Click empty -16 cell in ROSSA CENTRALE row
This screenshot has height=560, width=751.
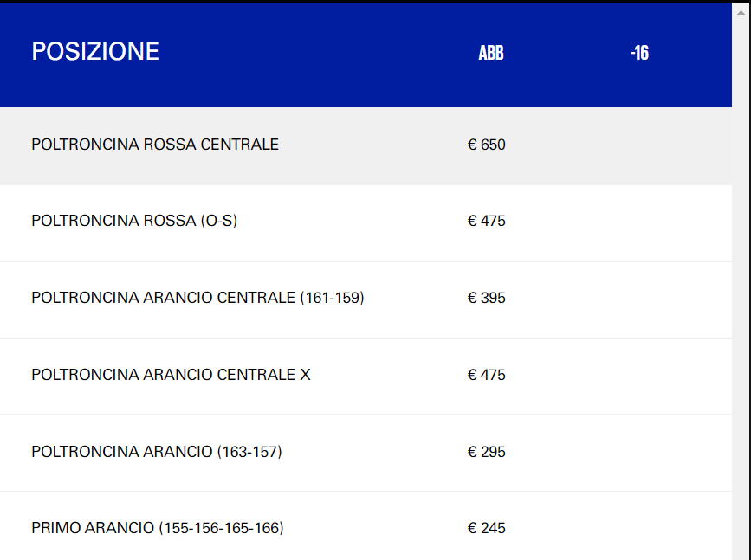[x=640, y=145]
